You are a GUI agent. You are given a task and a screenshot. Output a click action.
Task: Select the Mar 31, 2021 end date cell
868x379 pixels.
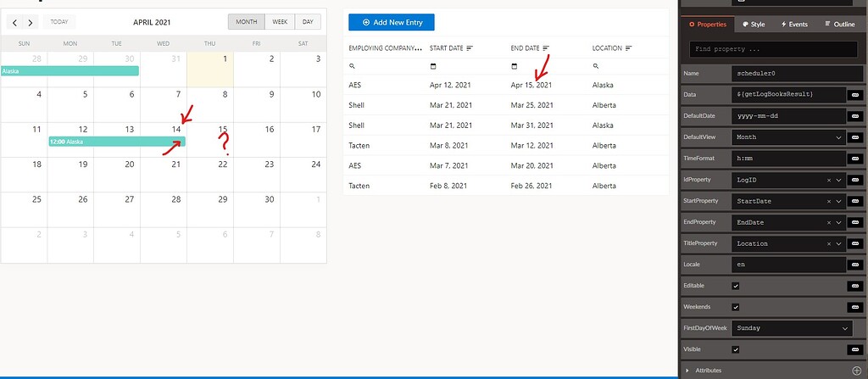coord(531,125)
